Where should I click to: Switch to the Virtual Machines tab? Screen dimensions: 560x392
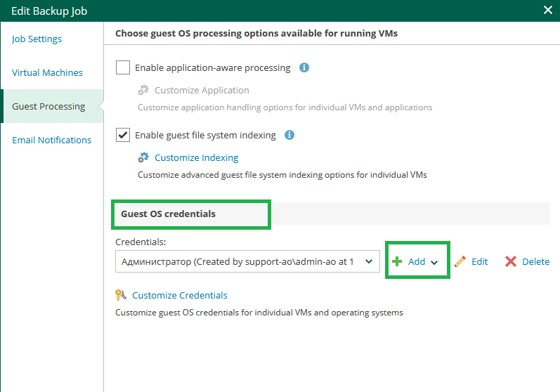coord(47,72)
